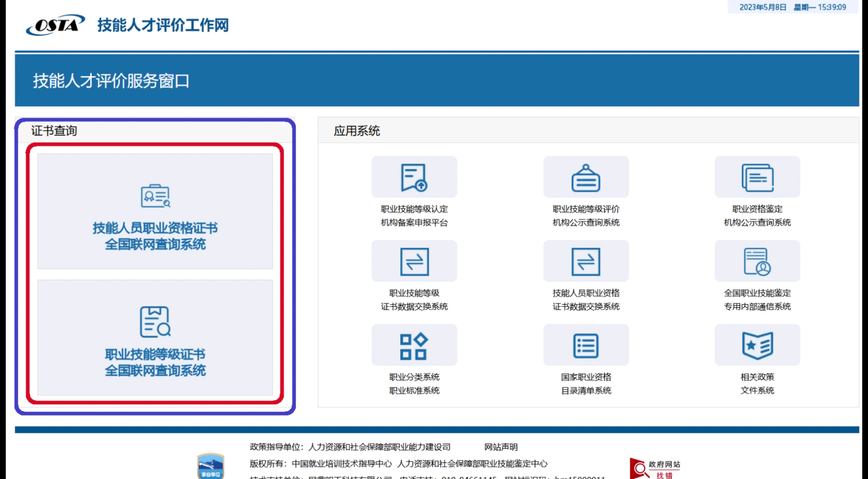Screen dimensions: 868x479
Task: Open 职业资格鉴定机构公示查询系统 label
Action: pyautogui.click(x=757, y=216)
